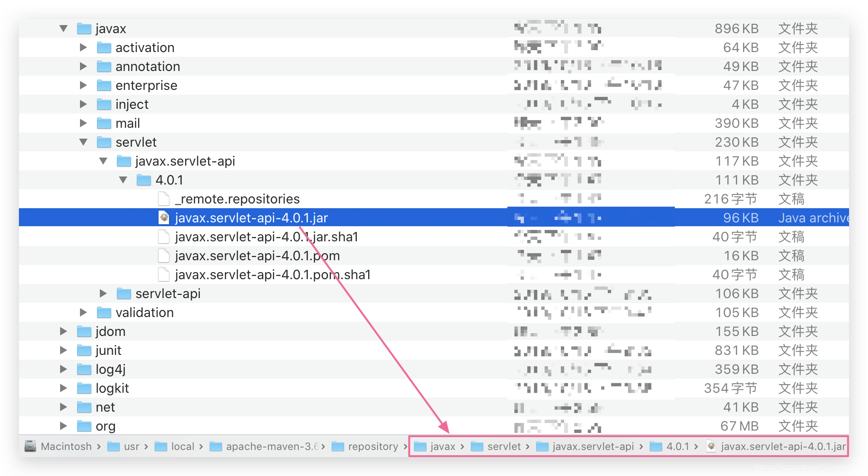The width and height of the screenshot is (868, 476).
Task: Collapse the javax folder disclosure triangle
Action: 63,28
